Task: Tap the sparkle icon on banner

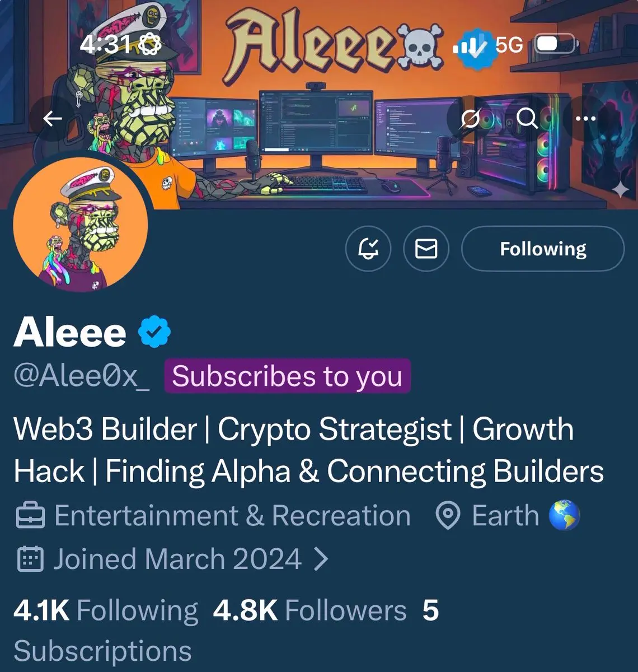Action: (x=620, y=190)
